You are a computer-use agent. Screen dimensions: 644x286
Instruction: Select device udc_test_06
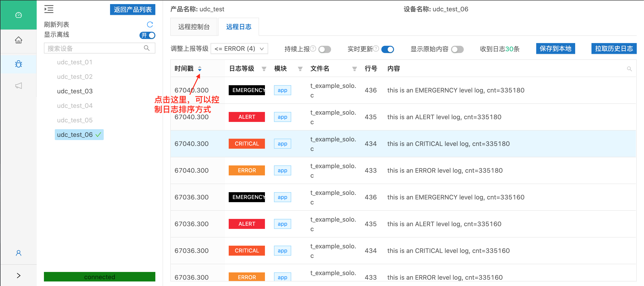coord(79,135)
